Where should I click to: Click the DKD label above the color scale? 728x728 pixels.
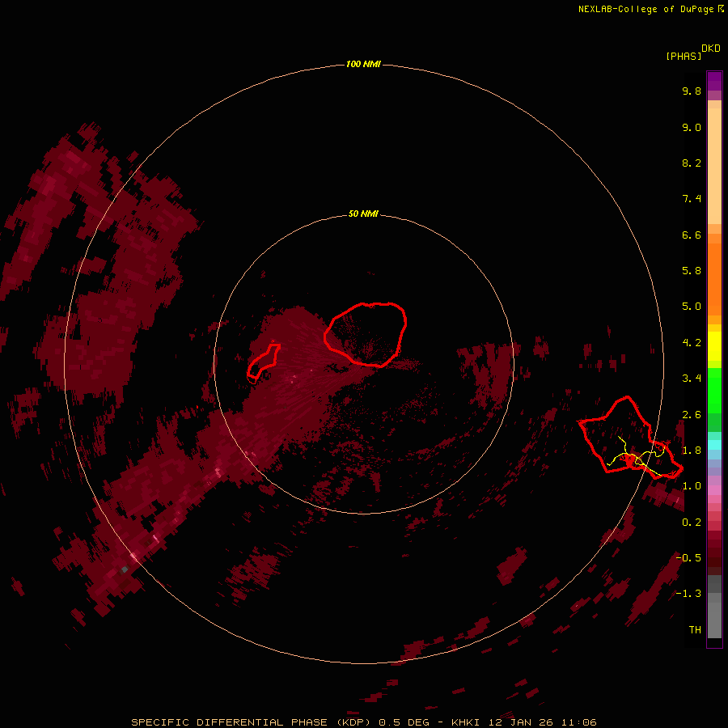(x=710, y=49)
